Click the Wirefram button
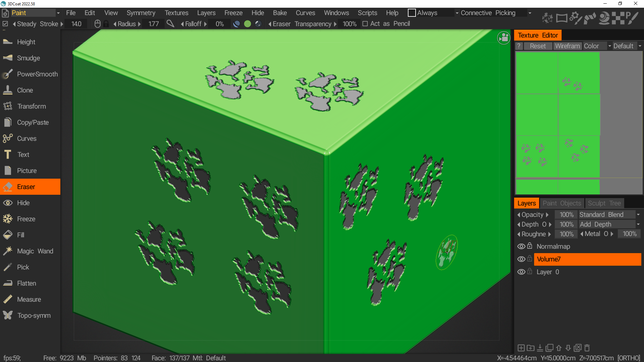This screenshot has height=362, width=644. (x=567, y=46)
